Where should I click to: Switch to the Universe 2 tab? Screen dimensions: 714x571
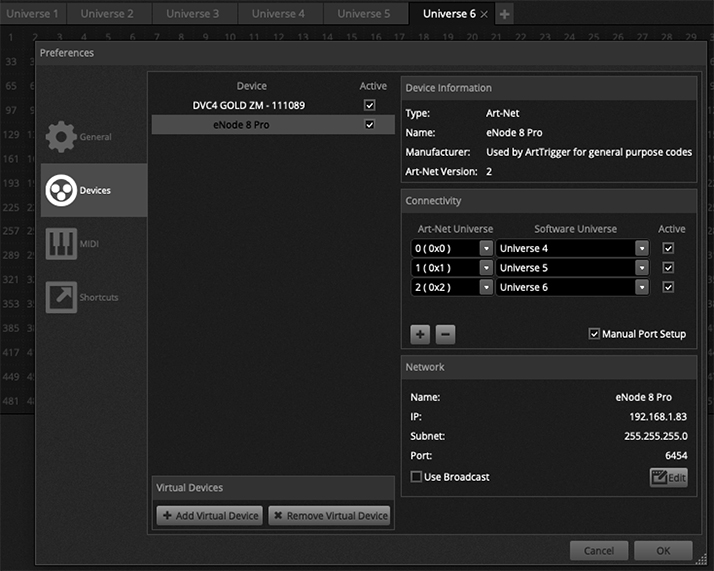click(x=107, y=14)
